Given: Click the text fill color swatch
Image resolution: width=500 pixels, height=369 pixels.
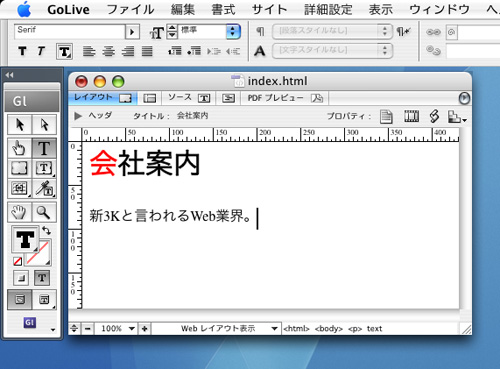Looking at the screenshot, I should [25, 239].
